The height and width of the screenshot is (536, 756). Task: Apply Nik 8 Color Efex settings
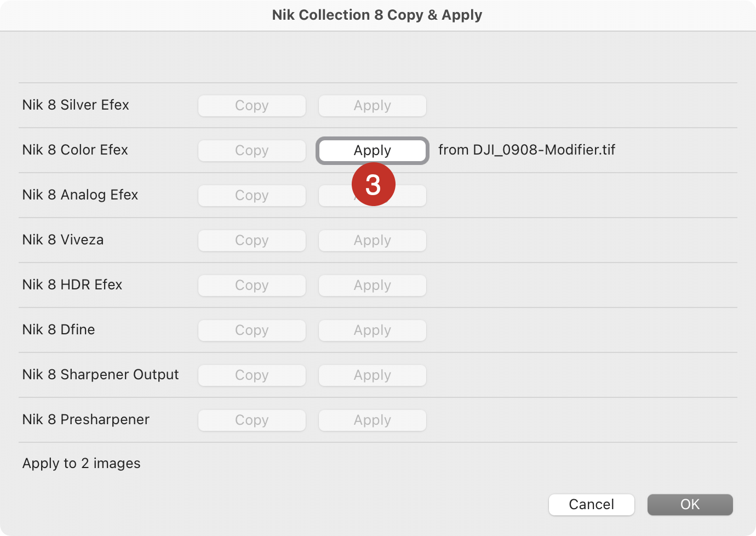(373, 151)
